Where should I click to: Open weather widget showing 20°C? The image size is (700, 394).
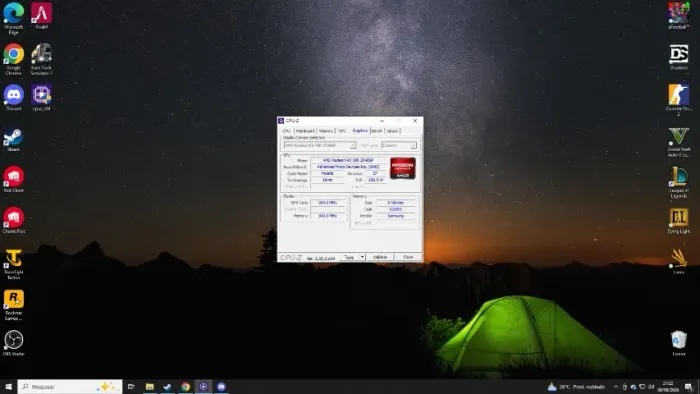[576, 387]
